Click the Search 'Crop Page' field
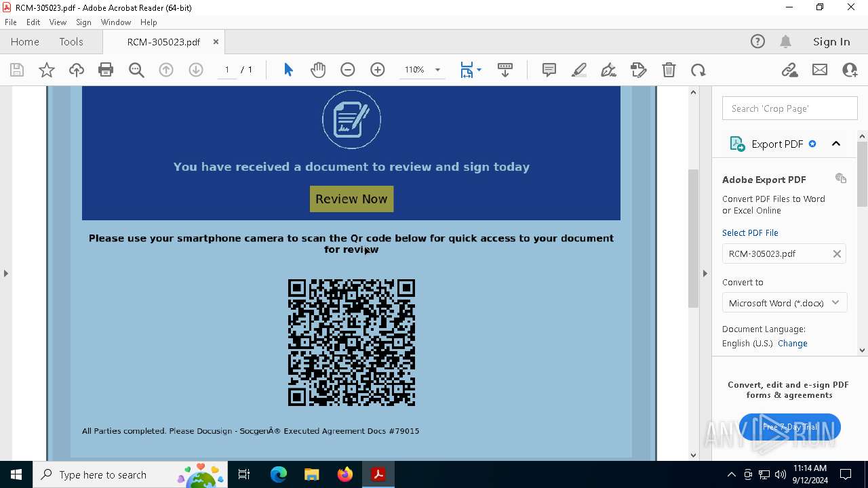Image resolution: width=868 pixels, height=488 pixels. click(x=790, y=108)
